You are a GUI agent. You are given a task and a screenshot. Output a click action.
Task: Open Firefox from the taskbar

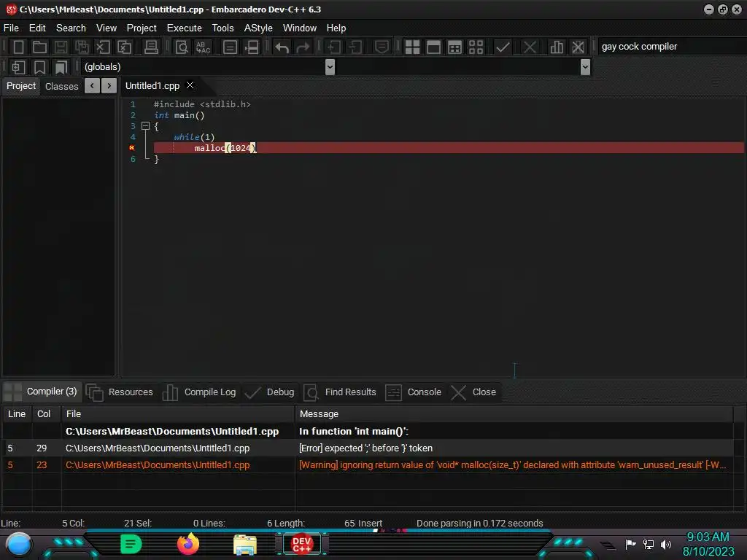tap(188, 544)
